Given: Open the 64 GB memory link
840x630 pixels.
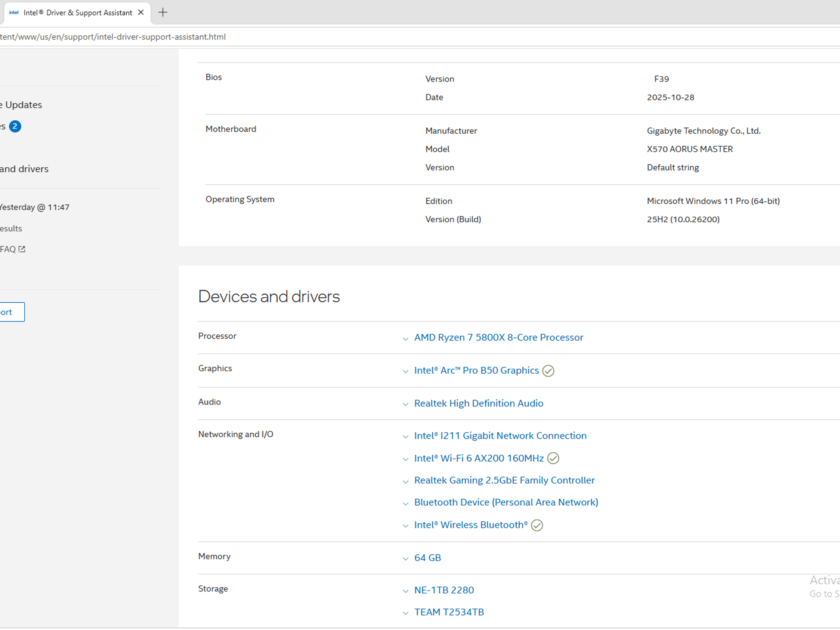Looking at the screenshot, I should 428,558.
